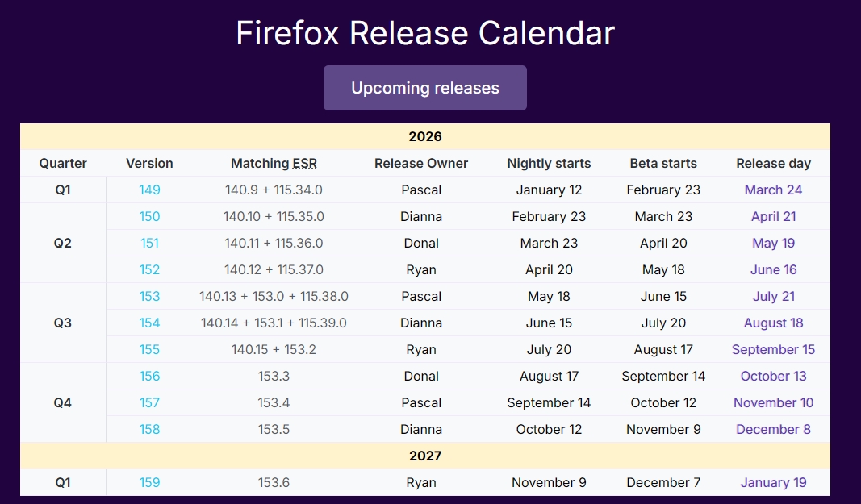The height and width of the screenshot is (504, 861).
Task: Select the June 16 release date link
Action: 773,269
